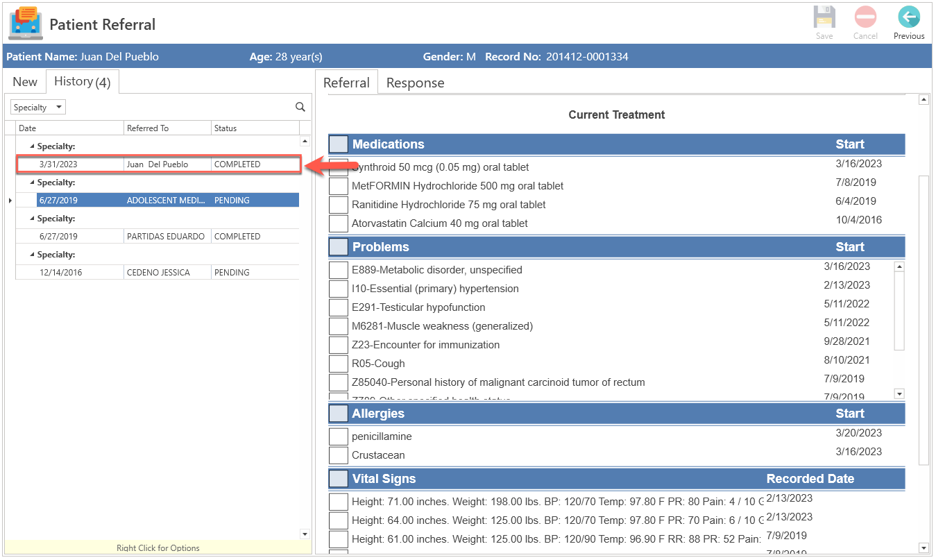Click history list scroll down arrow
Image resolution: width=936 pixels, height=560 pixels.
(305, 534)
